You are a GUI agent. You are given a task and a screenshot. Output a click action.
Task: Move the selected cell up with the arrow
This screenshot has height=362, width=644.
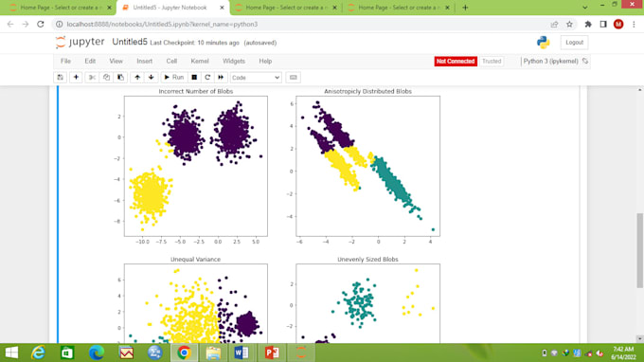[137, 78]
